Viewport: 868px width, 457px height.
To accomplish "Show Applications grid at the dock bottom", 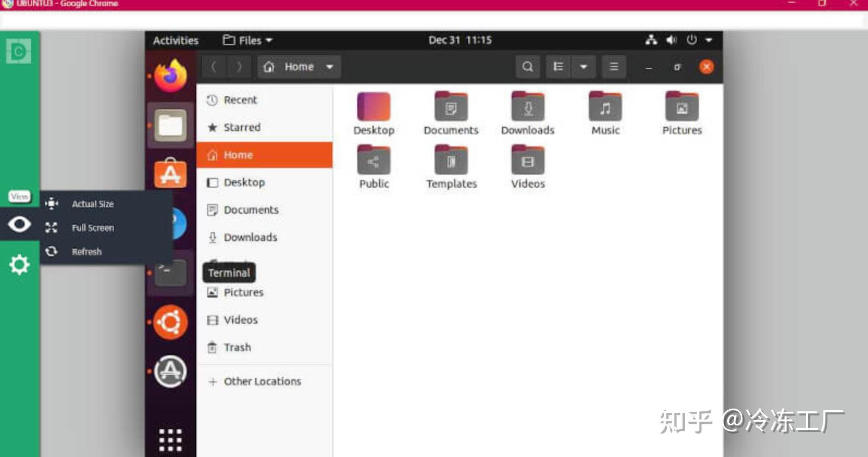I will [170, 440].
